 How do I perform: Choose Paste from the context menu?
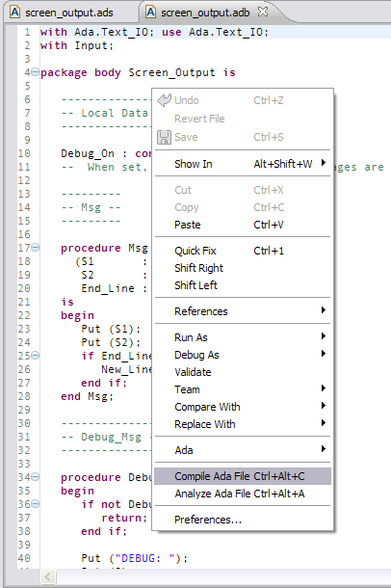[243, 225]
